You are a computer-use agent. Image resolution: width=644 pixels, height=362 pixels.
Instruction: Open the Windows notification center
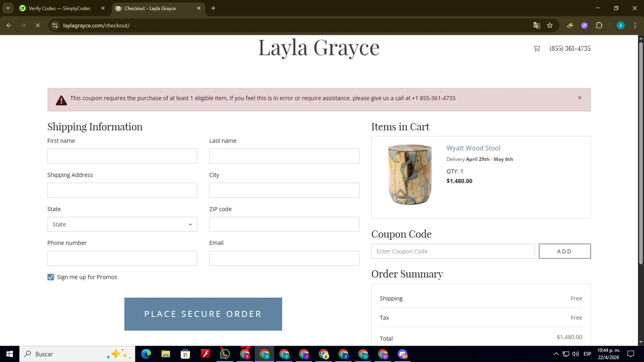[631, 354]
